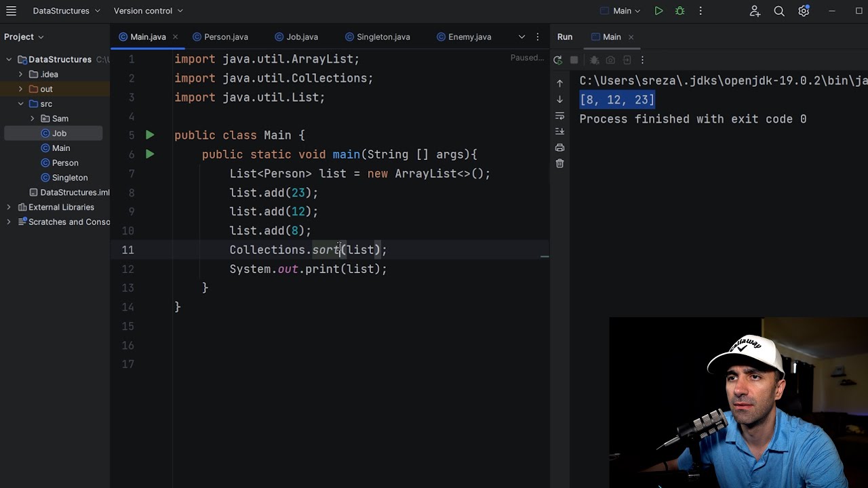Open Search Everywhere magnifier icon
Screen dimensions: 868x488
[779, 11]
